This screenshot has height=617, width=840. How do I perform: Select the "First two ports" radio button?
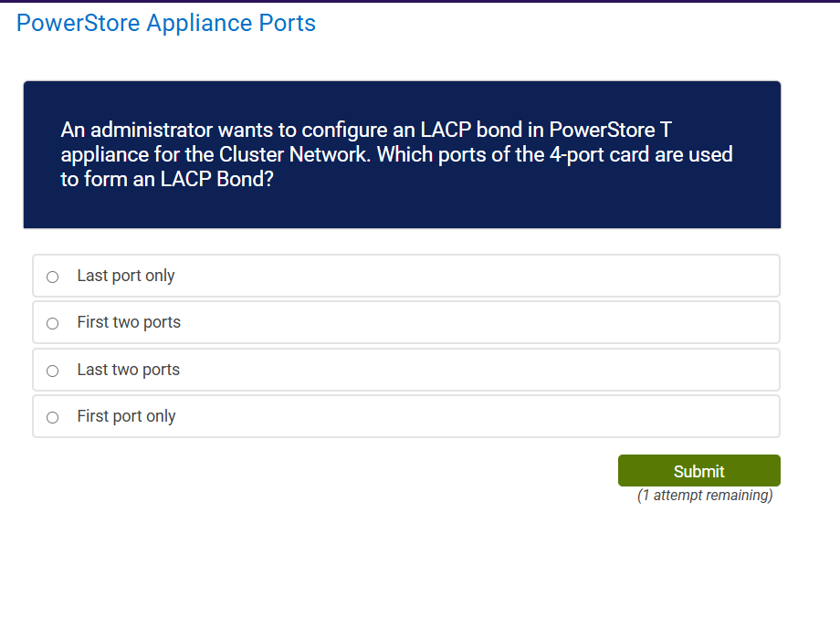click(52, 322)
